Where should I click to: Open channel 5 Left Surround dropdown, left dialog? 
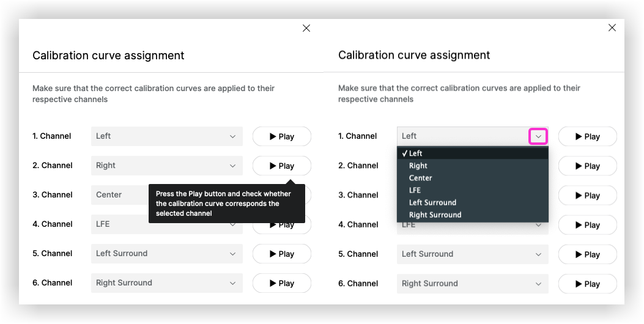pyautogui.click(x=167, y=253)
